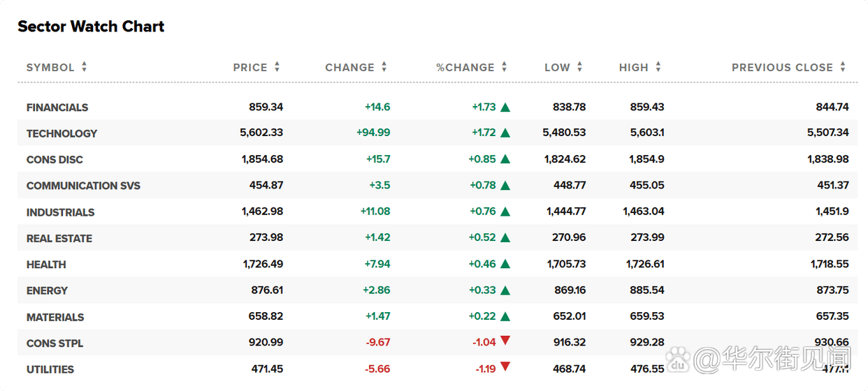This screenshot has height=391, width=868.
Task: Click the sort arrows next to SYMBOL
Action: click(85, 67)
